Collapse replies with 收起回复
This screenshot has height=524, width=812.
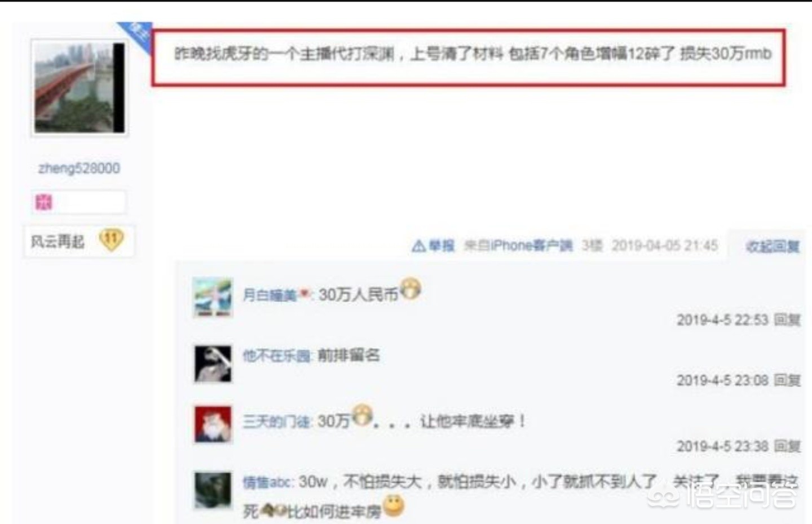[x=773, y=246]
